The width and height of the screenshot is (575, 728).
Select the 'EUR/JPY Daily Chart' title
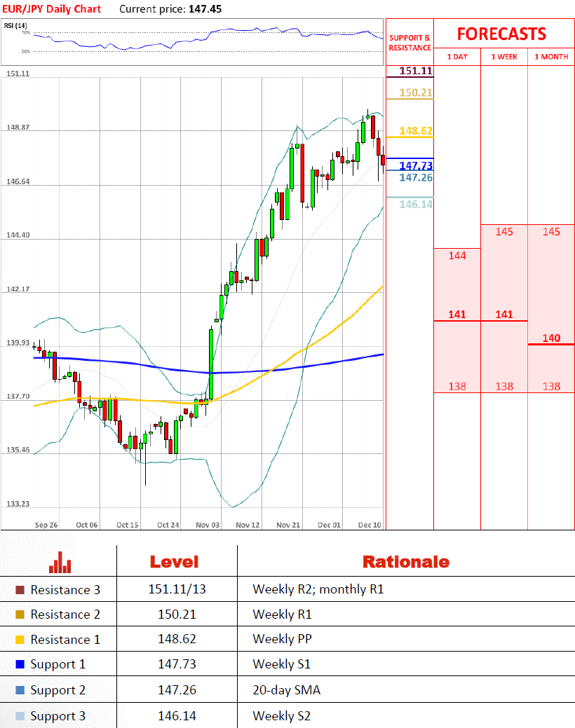click(52, 9)
